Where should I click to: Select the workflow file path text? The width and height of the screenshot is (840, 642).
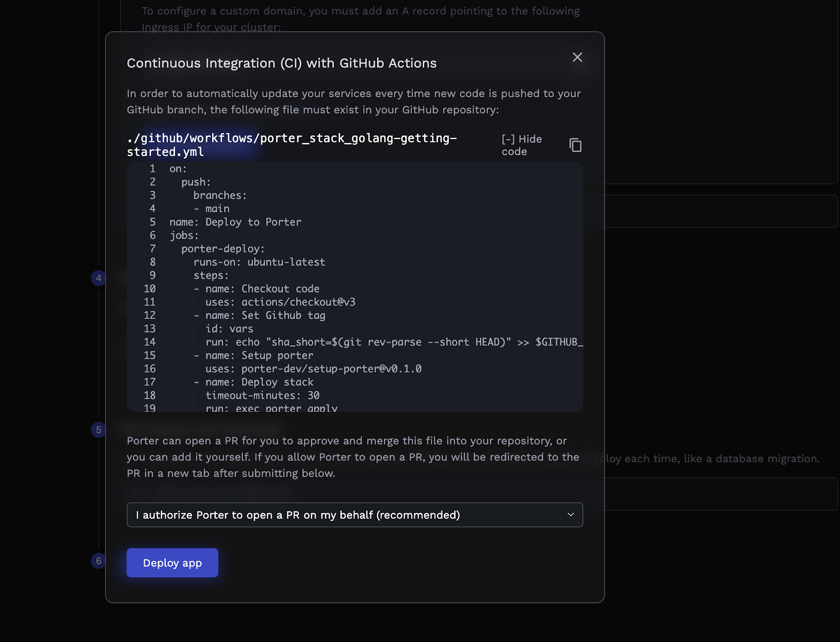tap(292, 145)
